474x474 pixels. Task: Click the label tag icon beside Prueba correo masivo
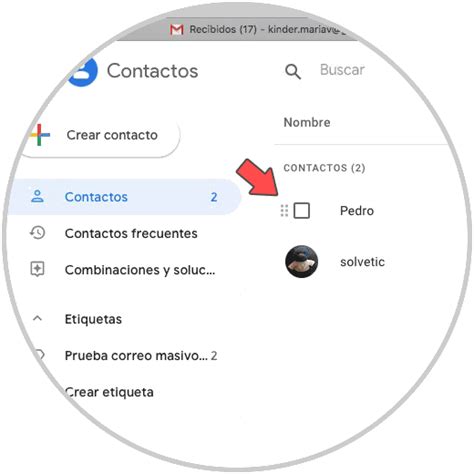click(x=40, y=355)
